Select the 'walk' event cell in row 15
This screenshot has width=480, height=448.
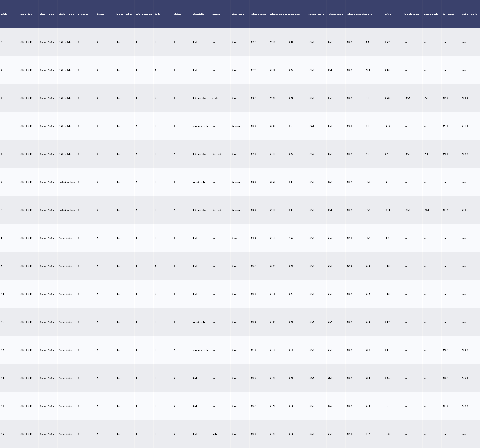215,434
